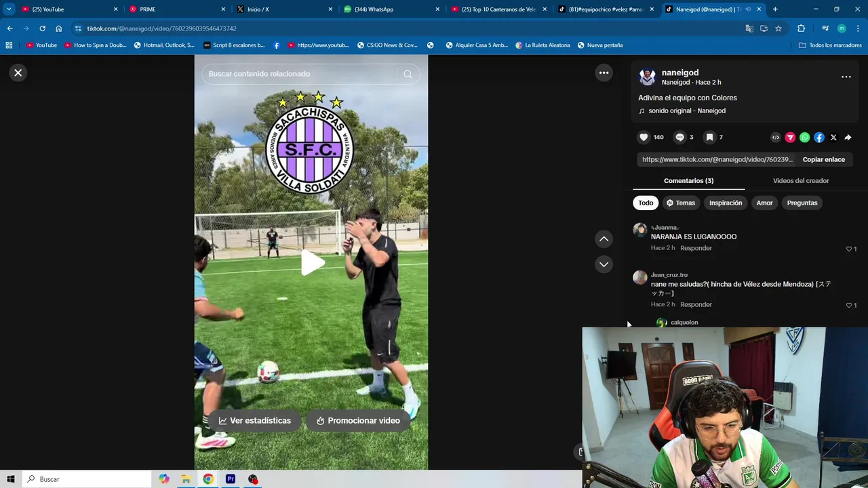The width and height of the screenshot is (868, 488).
Task: Select the video URL text field
Action: 716,159
